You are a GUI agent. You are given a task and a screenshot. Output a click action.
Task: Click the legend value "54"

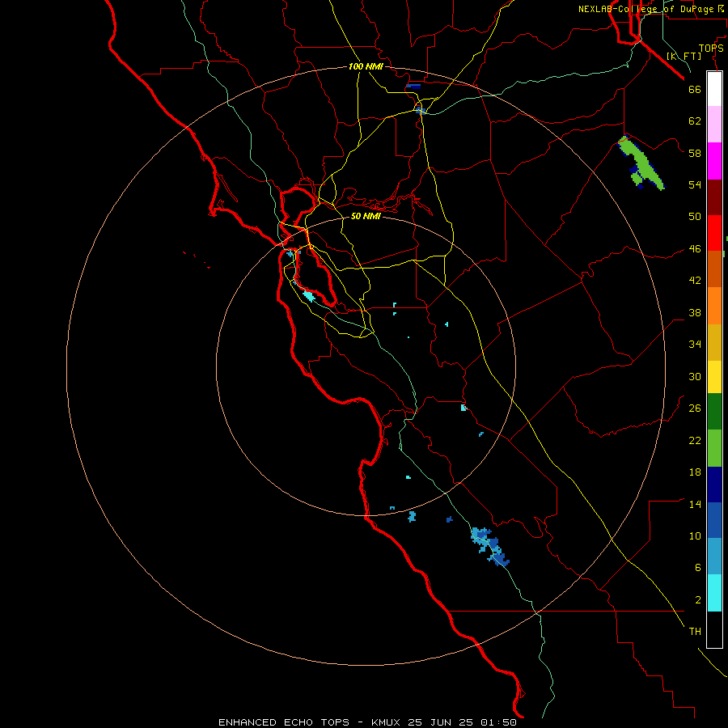tap(695, 184)
